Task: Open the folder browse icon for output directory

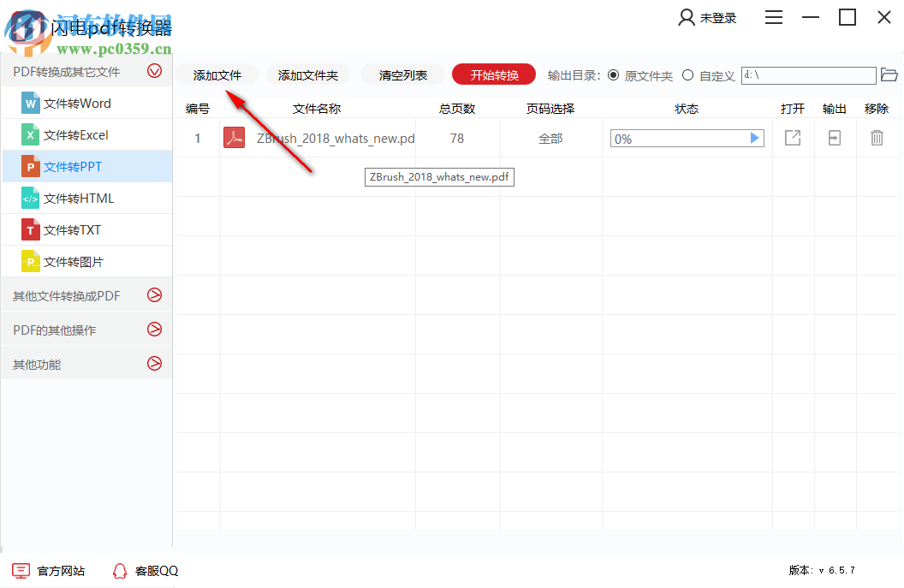Action: coord(889,75)
